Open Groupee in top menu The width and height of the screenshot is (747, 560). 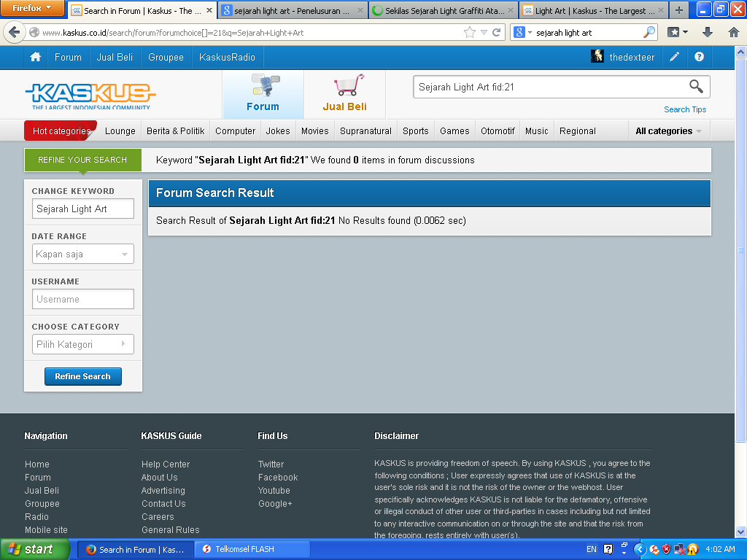(166, 57)
